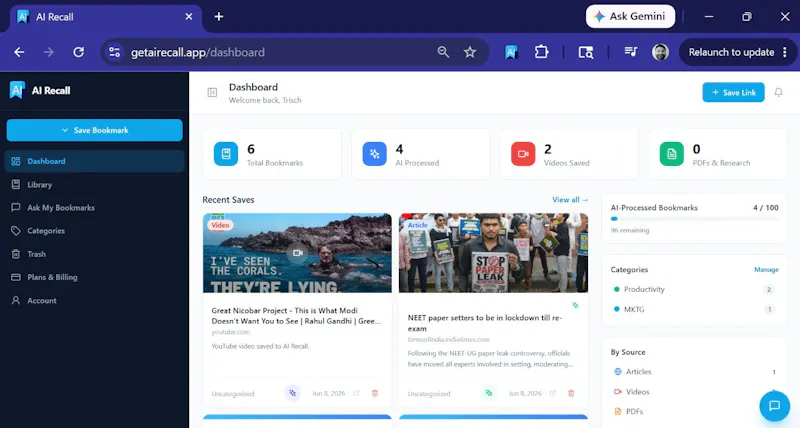Open a new browser tab
800x428 pixels.
point(219,17)
